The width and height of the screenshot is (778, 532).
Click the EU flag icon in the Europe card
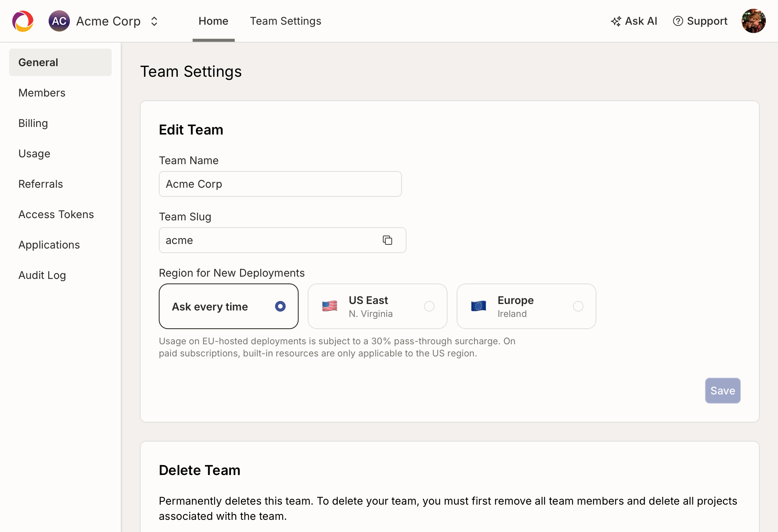tap(479, 306)
